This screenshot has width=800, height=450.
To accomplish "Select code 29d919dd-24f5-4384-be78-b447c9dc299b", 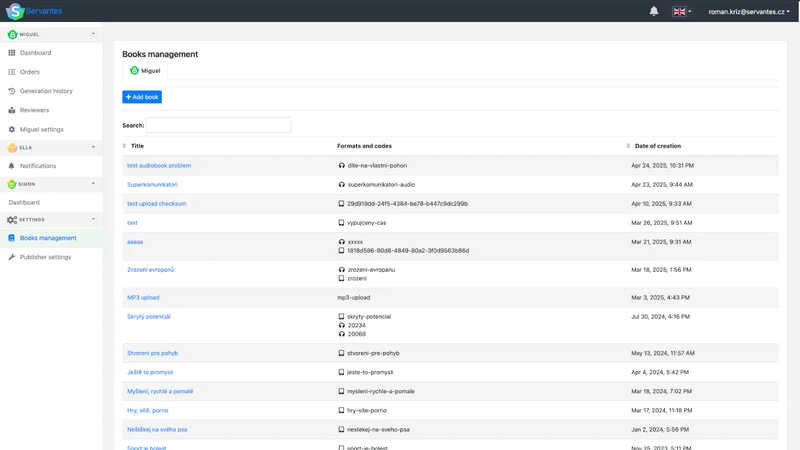I will click(407, 204).
